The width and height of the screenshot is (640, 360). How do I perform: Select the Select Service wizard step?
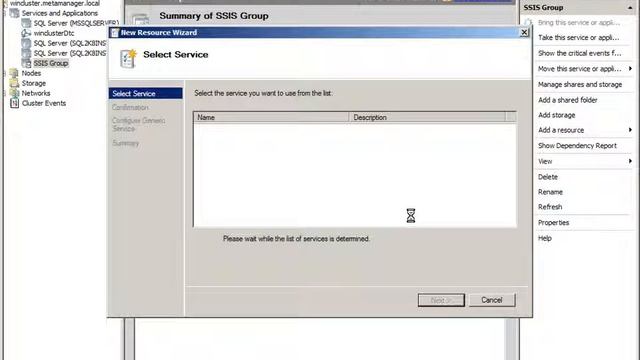145,93
